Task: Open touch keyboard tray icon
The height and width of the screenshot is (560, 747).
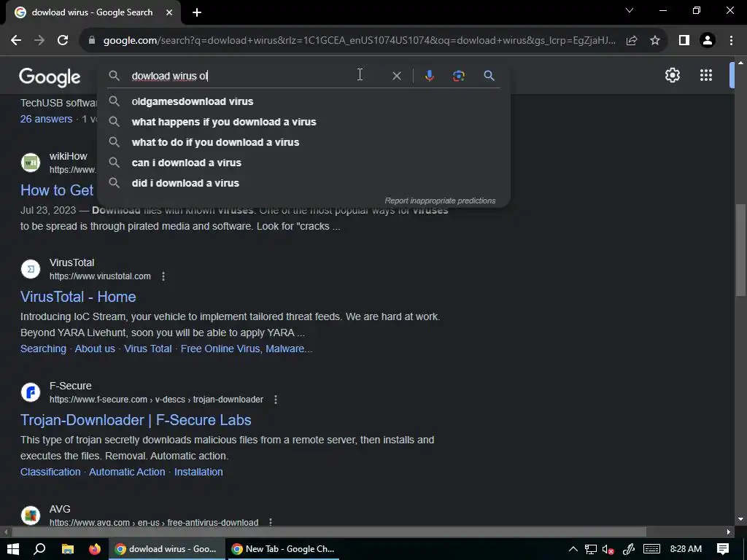Action: coord(651,549)
